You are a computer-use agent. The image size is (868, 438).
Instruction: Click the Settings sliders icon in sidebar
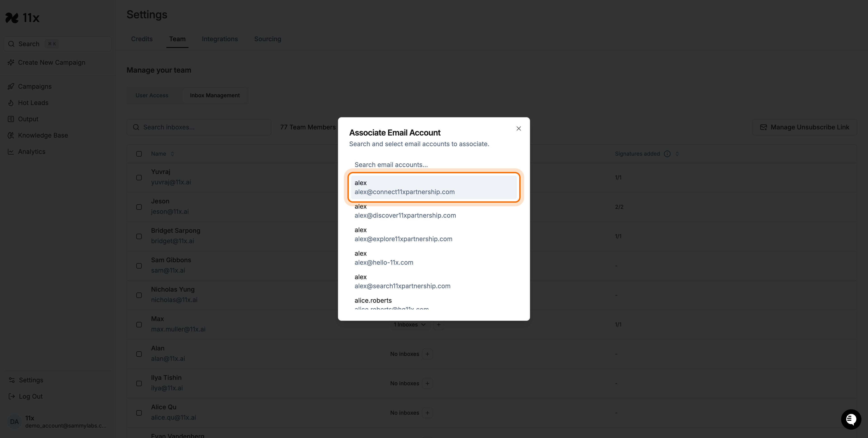tap(12, 380)
